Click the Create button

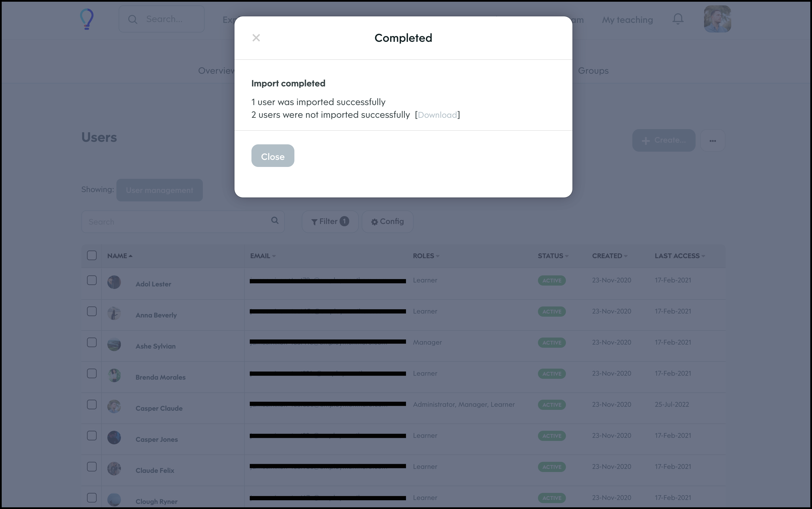coord(664,140)
